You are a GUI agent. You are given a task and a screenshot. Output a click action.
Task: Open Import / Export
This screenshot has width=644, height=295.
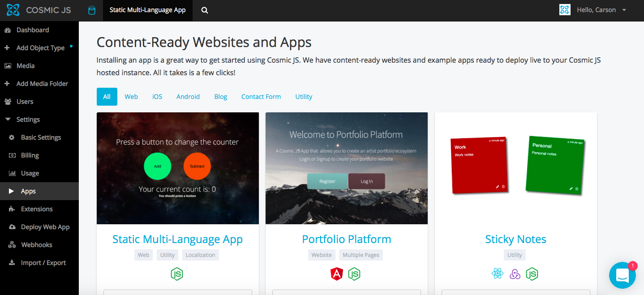[43, 263]
